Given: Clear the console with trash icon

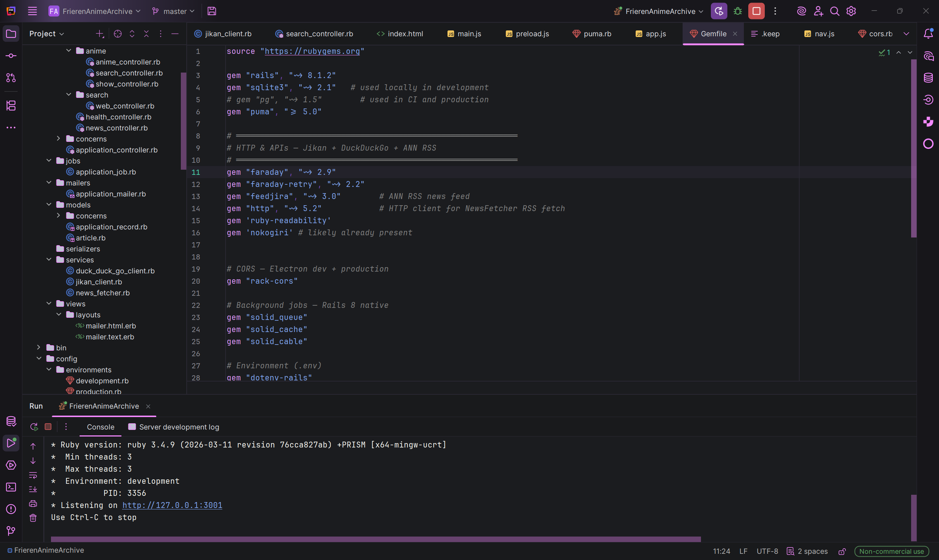Looking at the screenshot, I should [x=33, y=518].
